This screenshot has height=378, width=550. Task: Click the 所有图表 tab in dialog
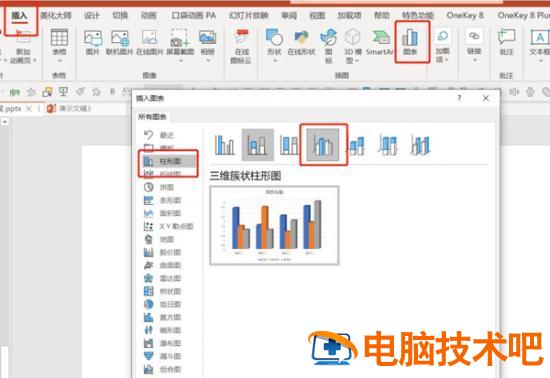152,117
